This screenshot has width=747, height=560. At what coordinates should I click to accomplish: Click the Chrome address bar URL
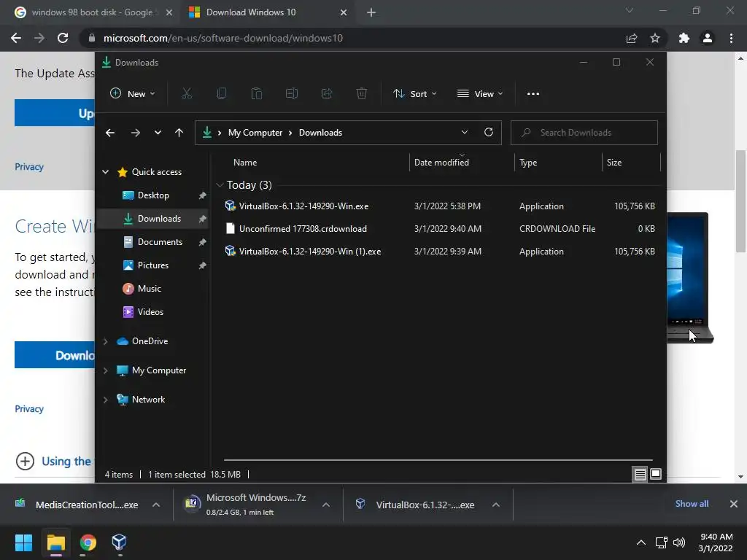[x=223, y=38]
